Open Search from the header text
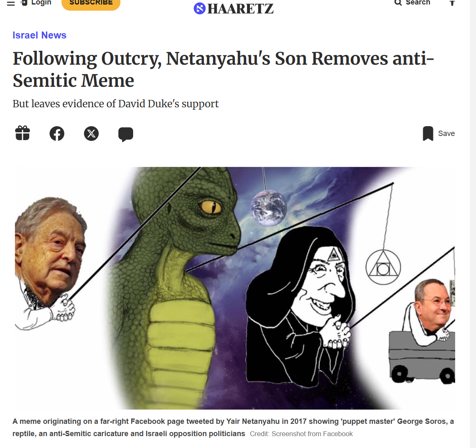This screenshot has width=476, height=448. click(x=418, y=3)
